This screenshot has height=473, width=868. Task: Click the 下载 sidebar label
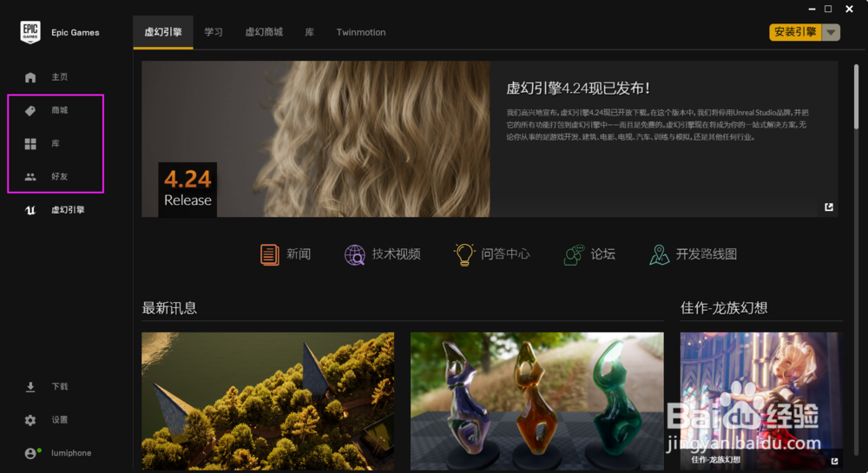pyautogui.click(x=60, y=387)
